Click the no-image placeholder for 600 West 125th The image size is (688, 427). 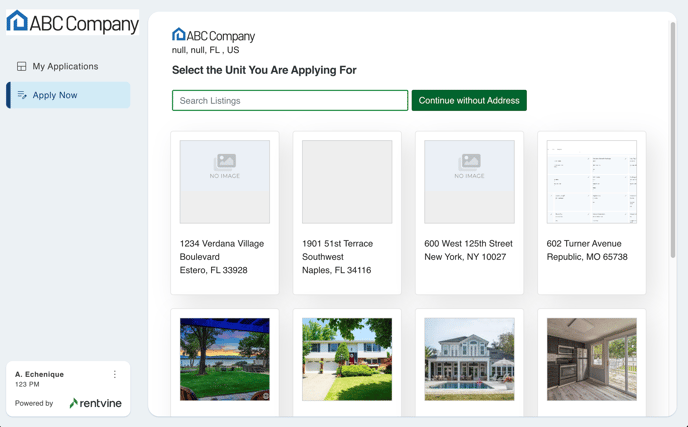pyautogui.click(x=469, y=181)
